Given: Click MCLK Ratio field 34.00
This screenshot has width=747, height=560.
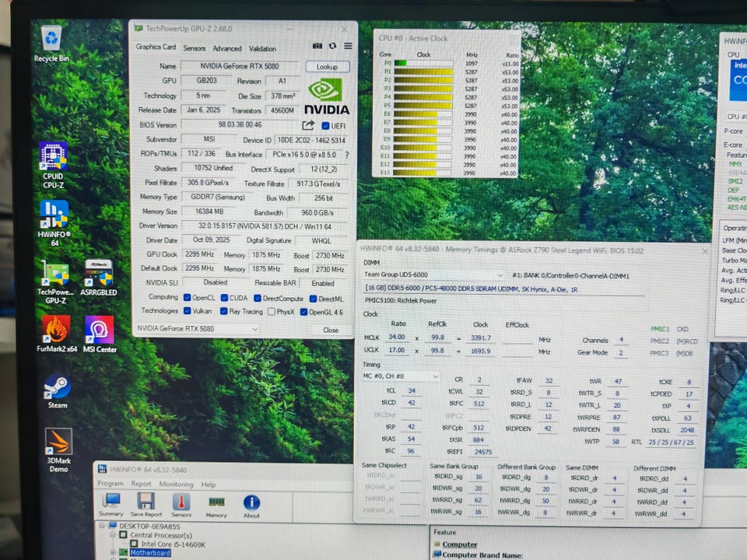Looking at the screenshot, I should click(x=396, y=337).
